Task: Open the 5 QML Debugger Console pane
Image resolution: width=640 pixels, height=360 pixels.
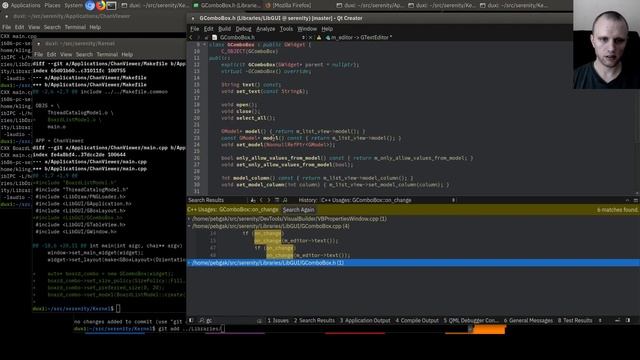Action: coord(471,320)
